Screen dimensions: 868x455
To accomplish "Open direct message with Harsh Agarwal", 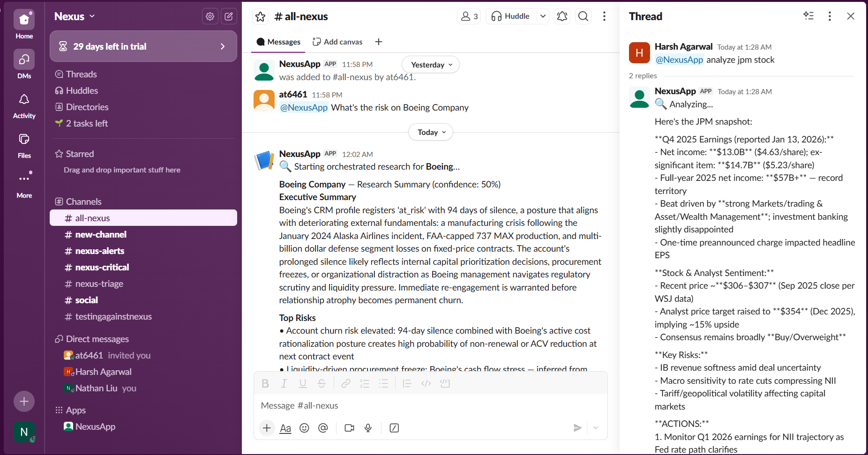I will pos(143,372).
